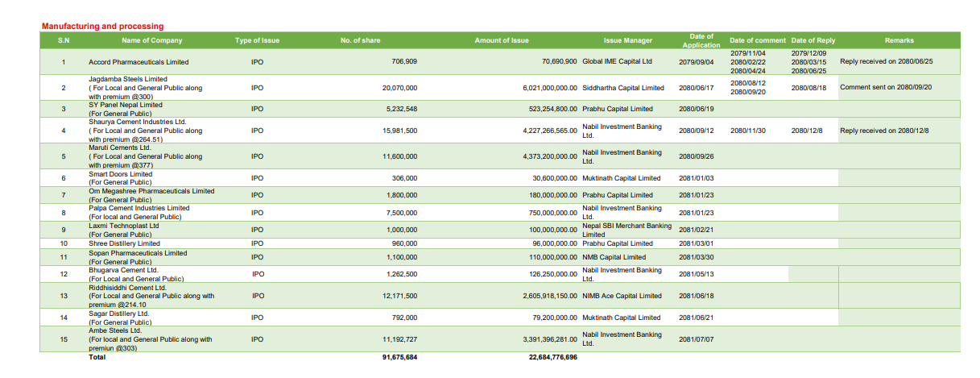980x378 pixels.
Task: Click 'Palpa Cement Industries Limited' entry
Action: pos(139,208)
